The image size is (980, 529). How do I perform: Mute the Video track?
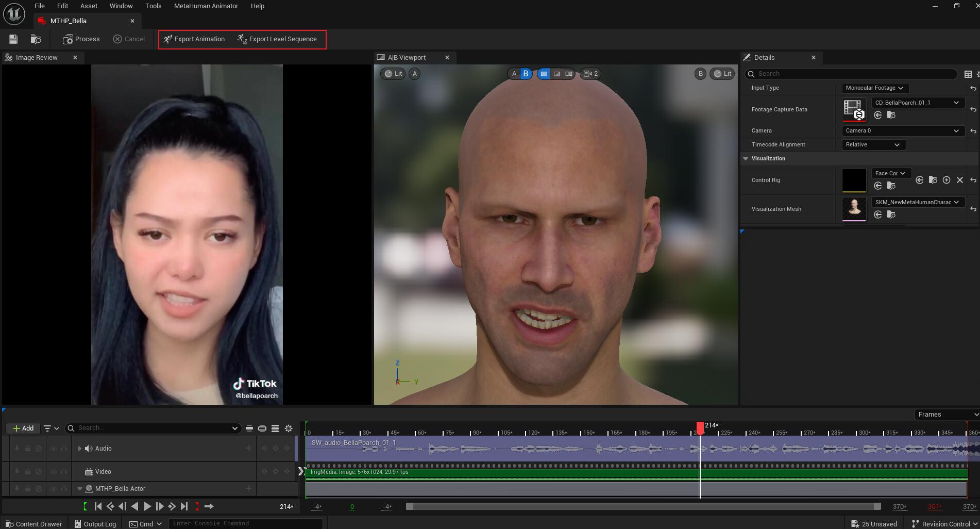(39, 472)
